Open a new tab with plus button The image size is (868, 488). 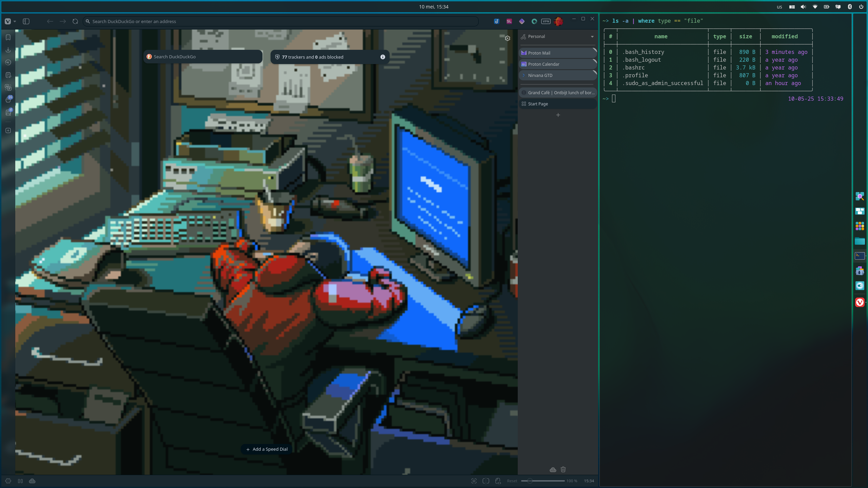pos(558,115)
